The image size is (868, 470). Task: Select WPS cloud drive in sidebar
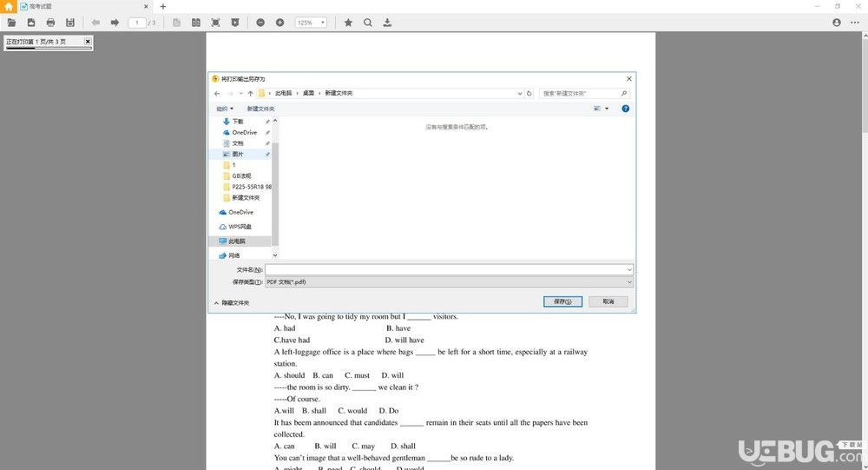click(x=235, y=227)
